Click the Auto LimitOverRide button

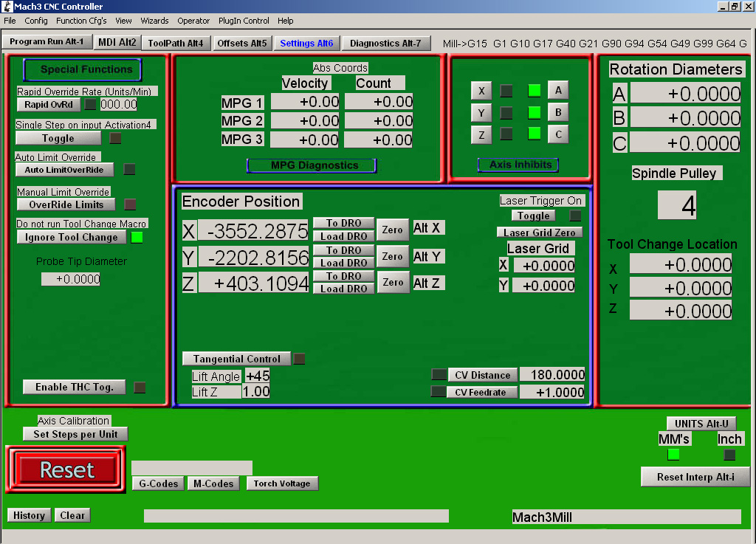[65, 170]
